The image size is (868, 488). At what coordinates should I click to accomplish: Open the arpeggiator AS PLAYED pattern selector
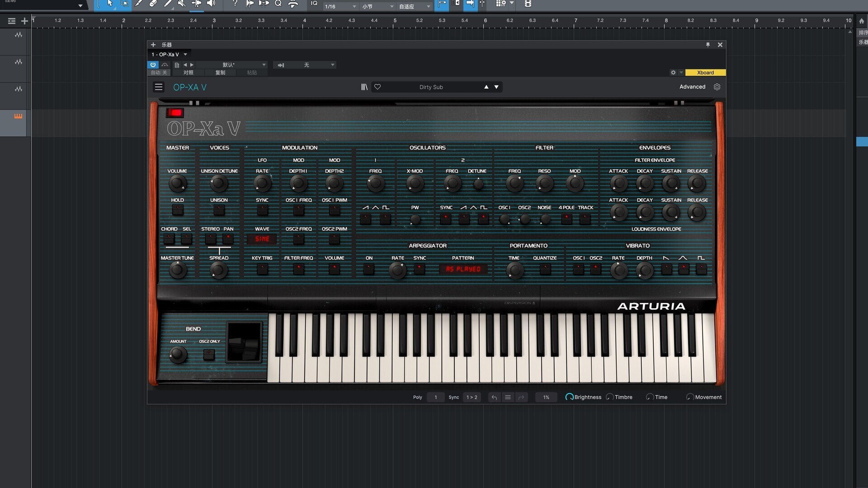pyautogui.click(x=463, y=269)
